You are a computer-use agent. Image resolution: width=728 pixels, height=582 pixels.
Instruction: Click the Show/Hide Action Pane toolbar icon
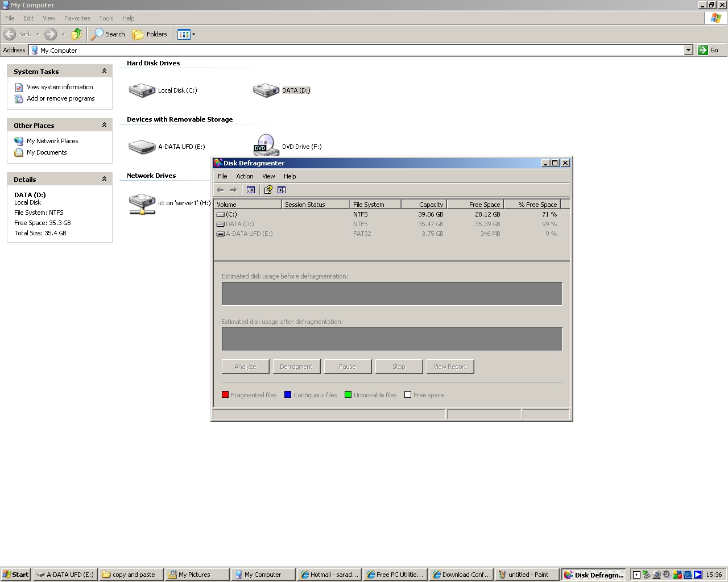click(x=282, y=190)
